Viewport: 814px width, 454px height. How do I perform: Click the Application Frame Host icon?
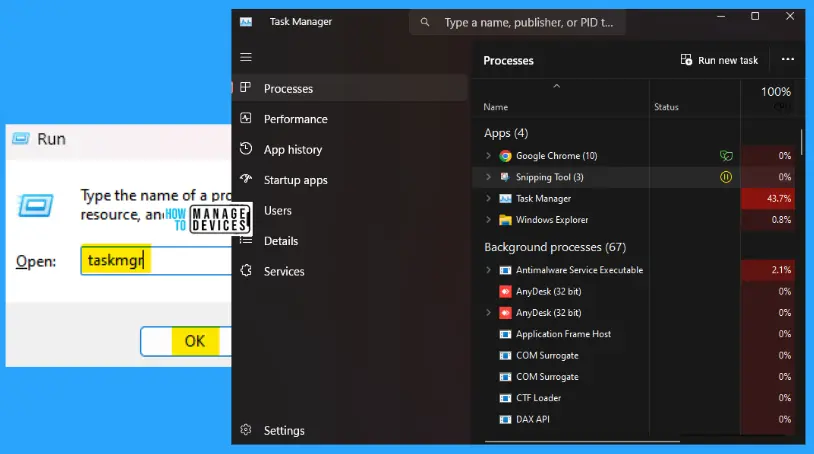[x=505, y=334]
